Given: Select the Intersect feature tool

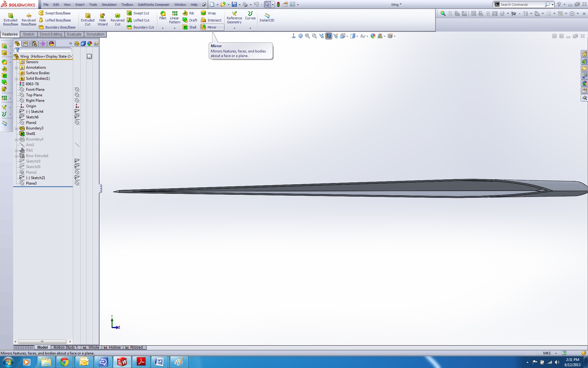Looking at the screenshot, I should [x=211, y=20].
